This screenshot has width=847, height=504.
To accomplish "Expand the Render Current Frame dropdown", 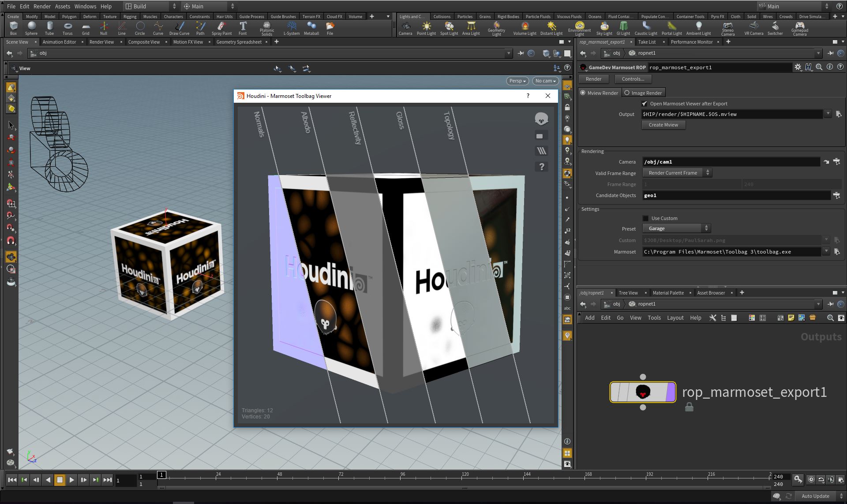I will coord(677,173).
